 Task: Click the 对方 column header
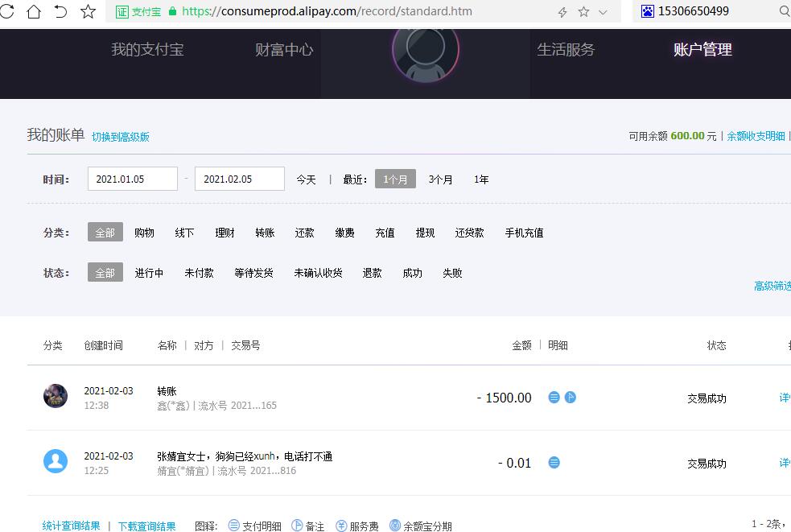pyautogui.click(x=204, y=345)
